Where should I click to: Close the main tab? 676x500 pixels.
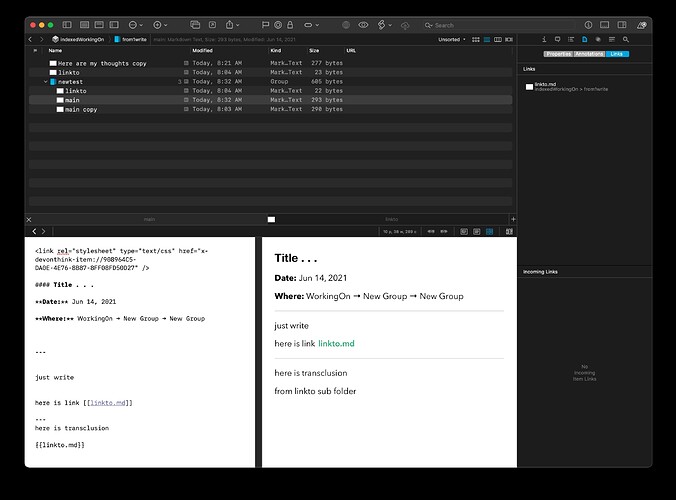tap(29, 219)
